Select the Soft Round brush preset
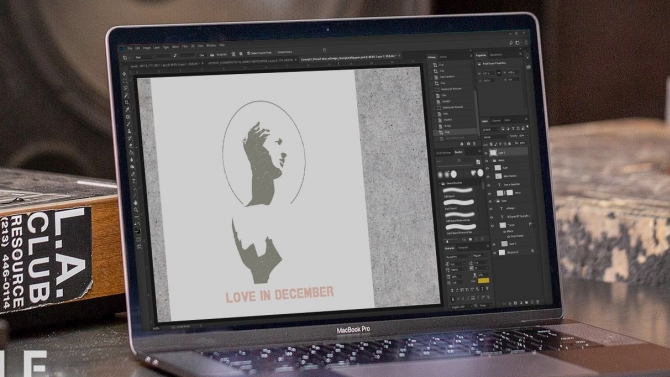The width and height of the screenshot is (670, 377). coord(458,191)
